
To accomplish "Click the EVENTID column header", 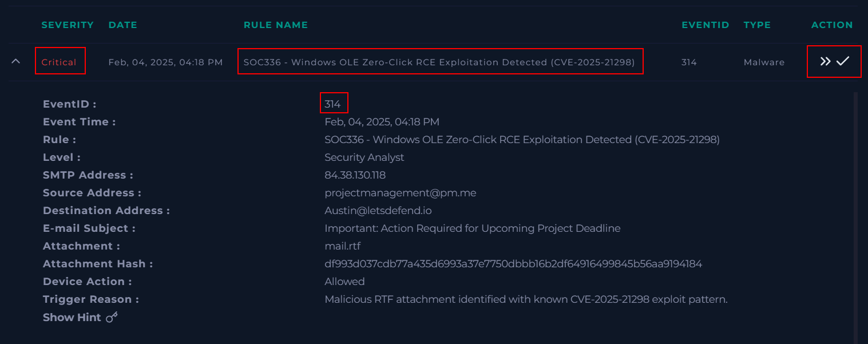I will (706, 25).
